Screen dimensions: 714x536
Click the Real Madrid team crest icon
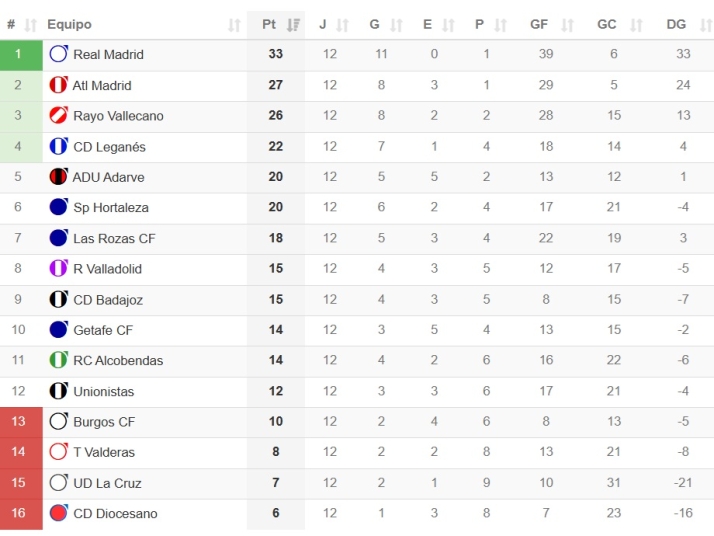[x=58, y=54]
